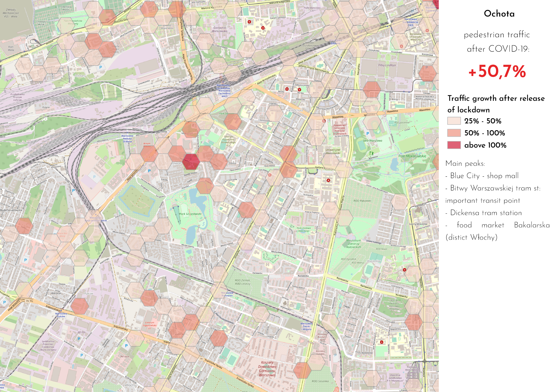Click the Ochota title heading

(499, 14)
